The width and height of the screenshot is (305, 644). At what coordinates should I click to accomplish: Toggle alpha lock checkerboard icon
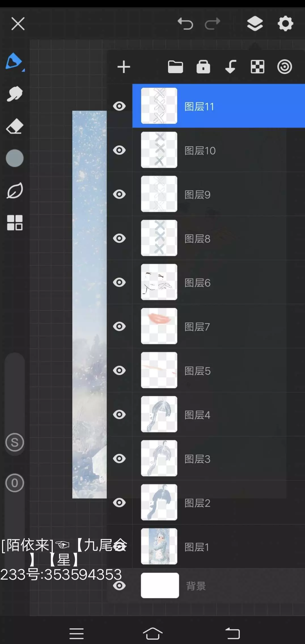tap(257, 67)
